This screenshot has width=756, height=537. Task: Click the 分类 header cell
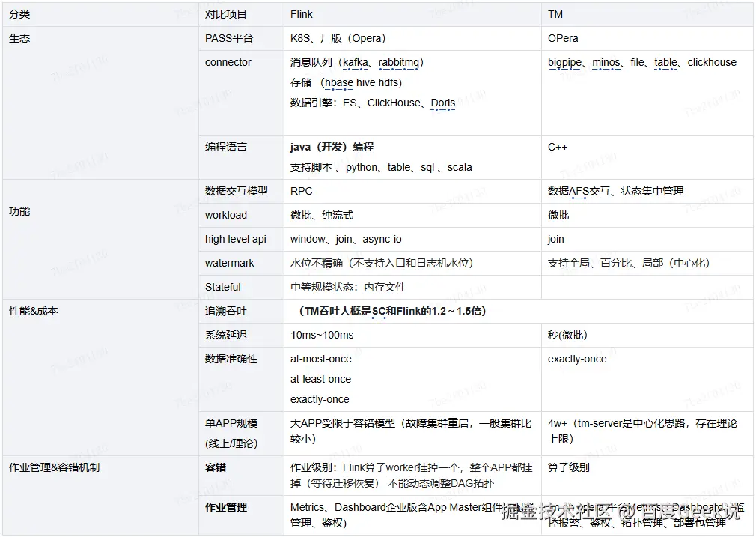(x=18, y=13)
